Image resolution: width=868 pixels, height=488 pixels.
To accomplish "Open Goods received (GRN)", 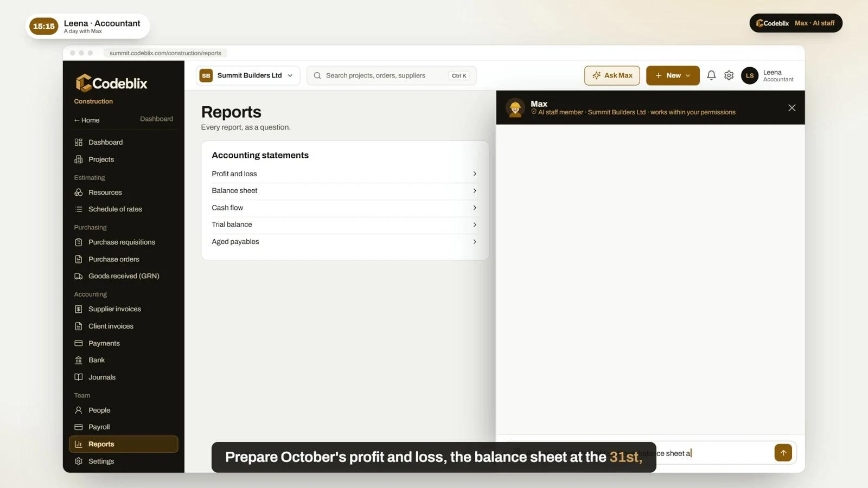I will point(123,276).
